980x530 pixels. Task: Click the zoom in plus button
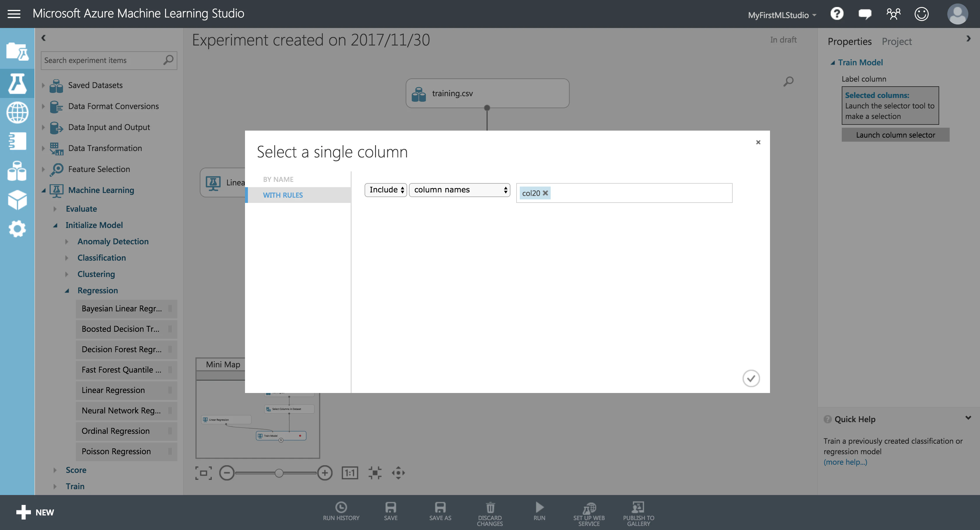coord(325,473)
